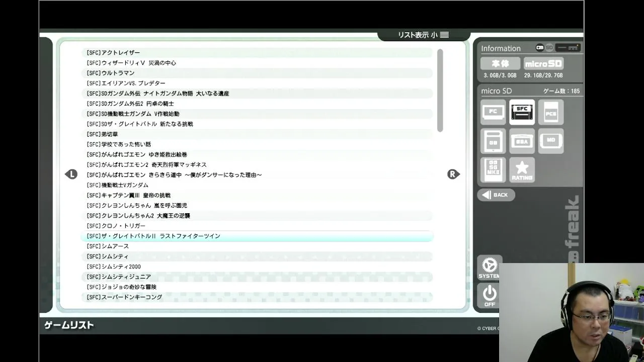
Task: Select がんばれゴエモン ゆき姫救出絵巻
Action: pyautogui.click(x=257, y=154)
